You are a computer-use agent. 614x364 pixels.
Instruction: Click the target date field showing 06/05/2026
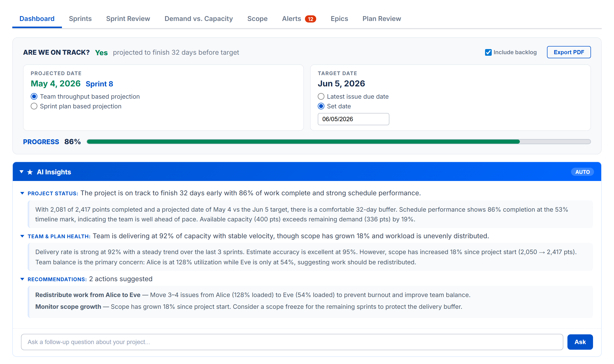pos(353,119)
